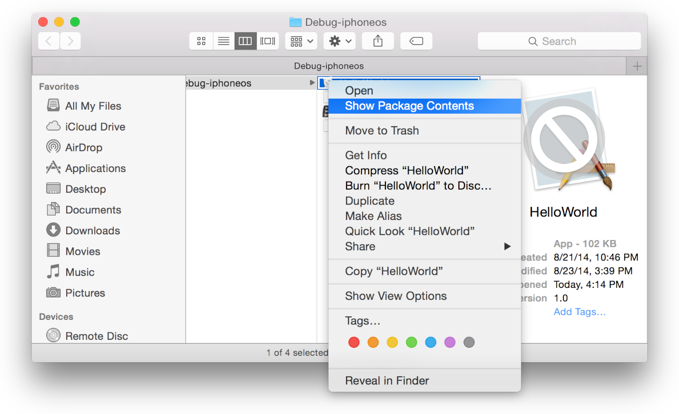Choose Quick Look "HelloWorld"

pyautogui.click(x=424, y=231)
